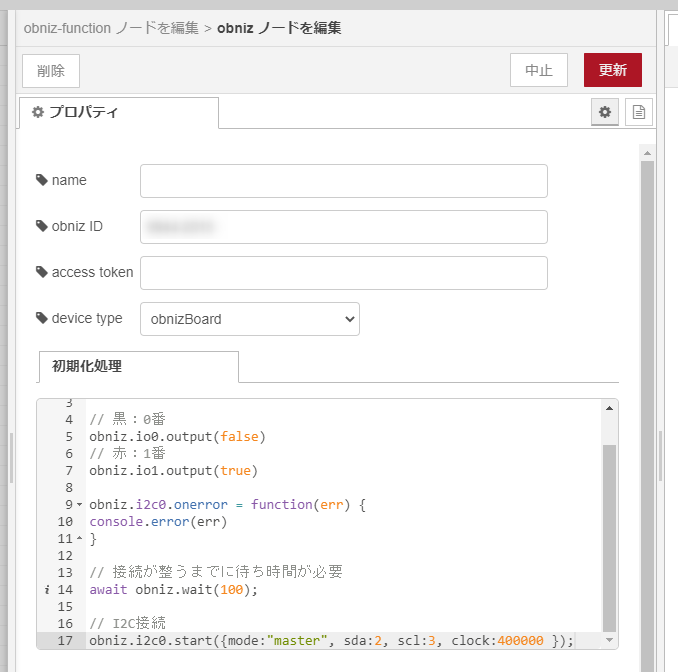Click fold end arrow at line 11
The width and height of the screenshot is (678, 672).
pyautogui.click(x=80, y=539)
